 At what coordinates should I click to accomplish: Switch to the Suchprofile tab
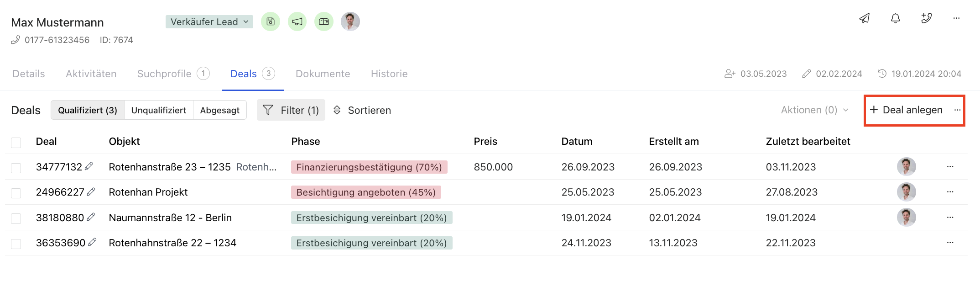[x=173, y=74]
